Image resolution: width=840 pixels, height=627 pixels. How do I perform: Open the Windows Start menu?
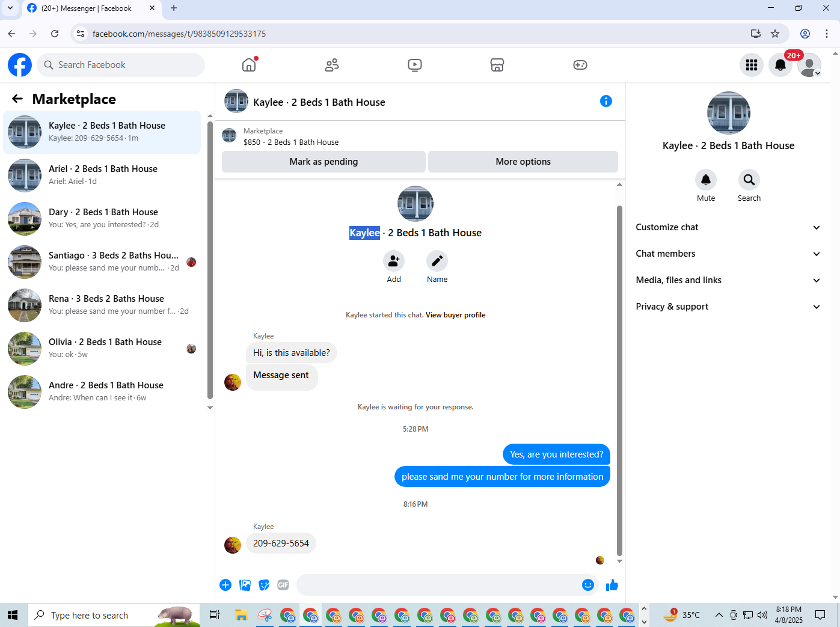(x=13, y=615)
